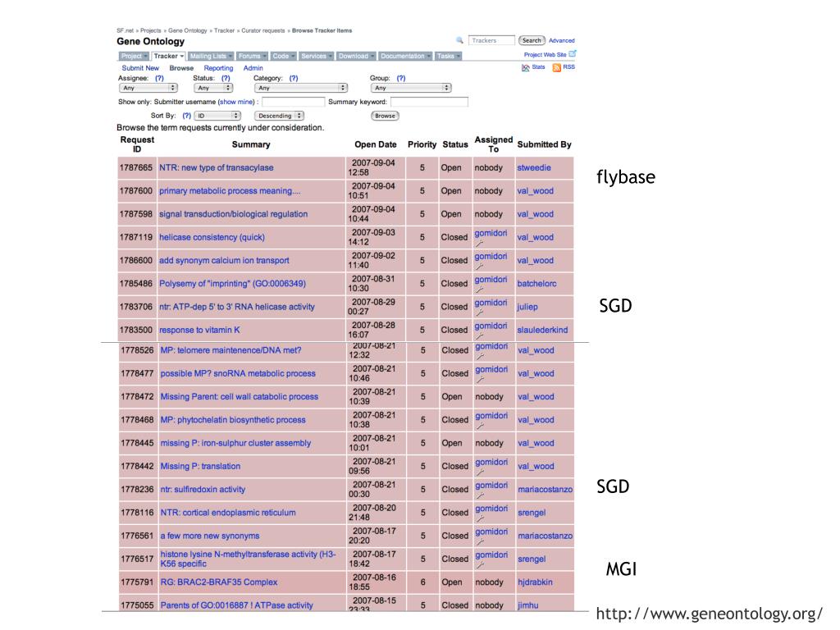Viewport: 840px width, 630px height.
Task: Open MP: telomere maintenence/DNA met request
Action: 231,350
